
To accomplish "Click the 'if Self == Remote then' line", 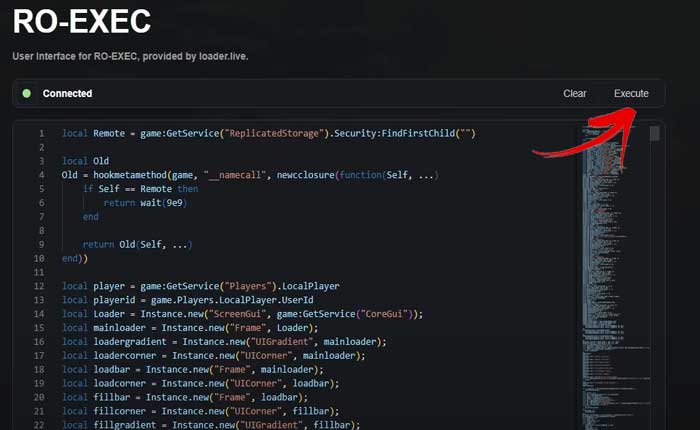I will 140,189.
